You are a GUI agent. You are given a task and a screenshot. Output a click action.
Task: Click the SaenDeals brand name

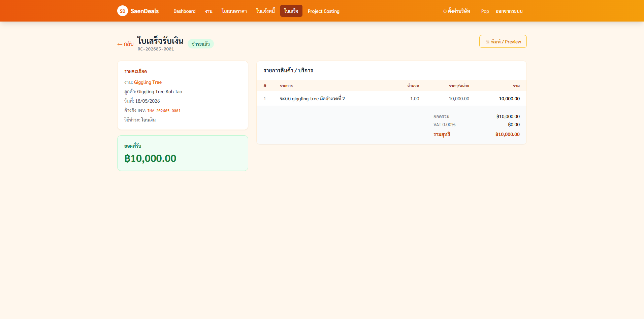coord(144,11)
